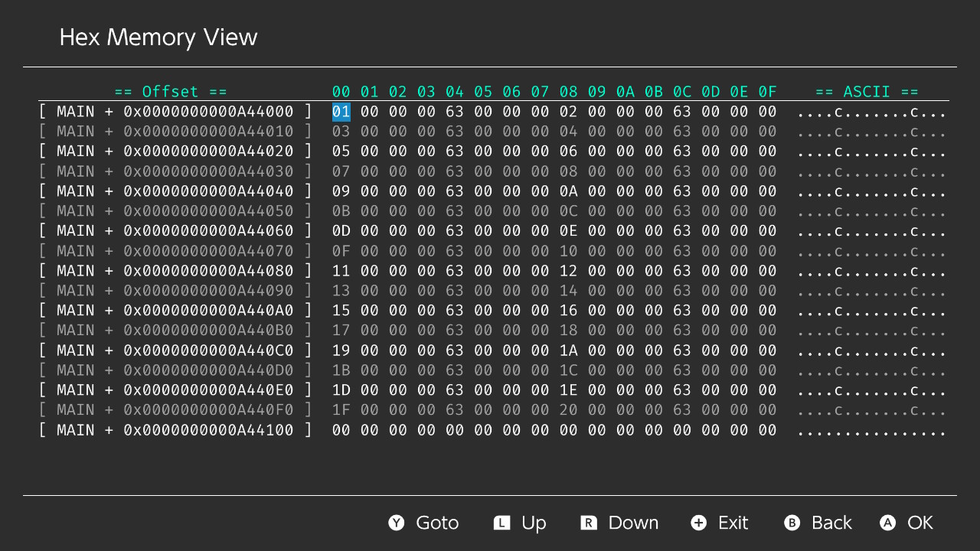Click the Hex Memory View title
980x551 pixels.
click(158, 37)
